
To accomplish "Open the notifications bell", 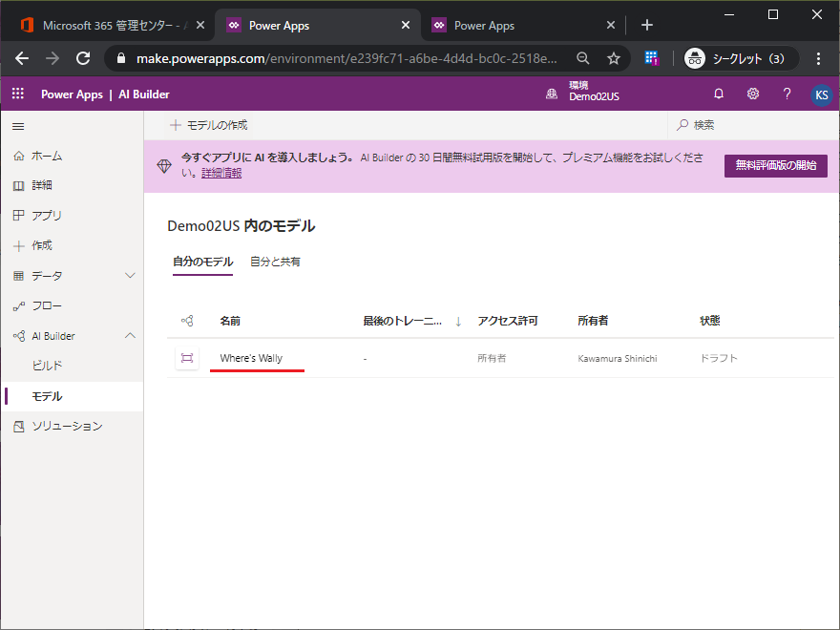I will point(719,94).
